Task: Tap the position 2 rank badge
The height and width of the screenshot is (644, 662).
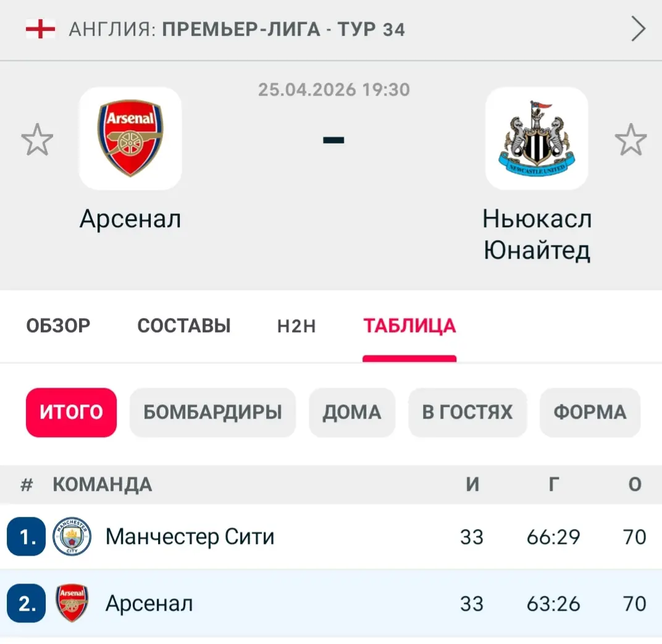Action: pos(27,603)
